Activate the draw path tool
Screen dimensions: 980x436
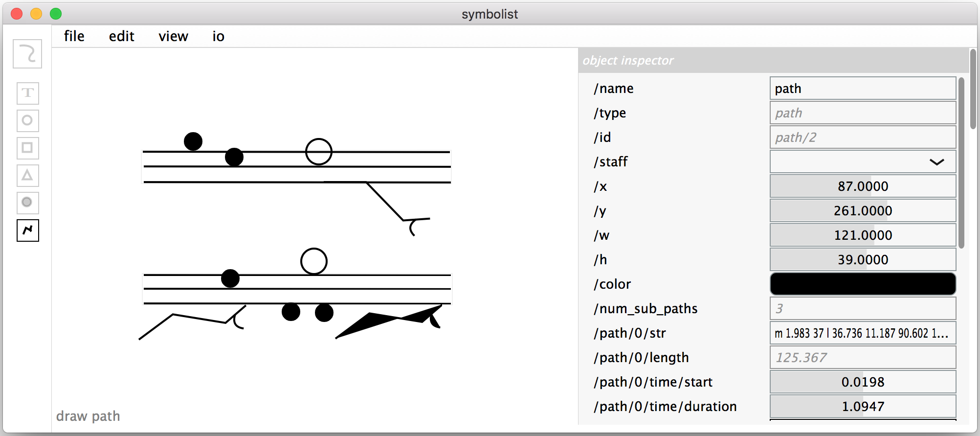tap(28, 230)
